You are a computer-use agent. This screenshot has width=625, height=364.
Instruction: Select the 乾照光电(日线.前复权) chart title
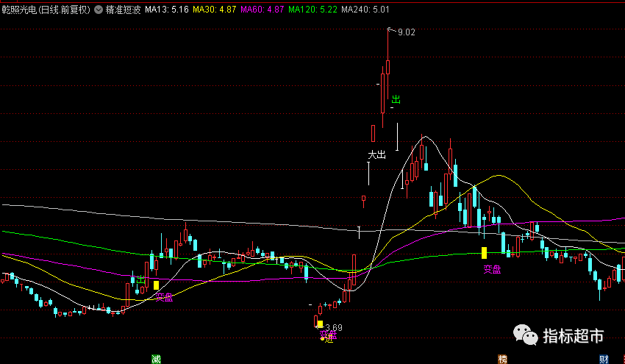pyautogui.click(x=46, y=10)
